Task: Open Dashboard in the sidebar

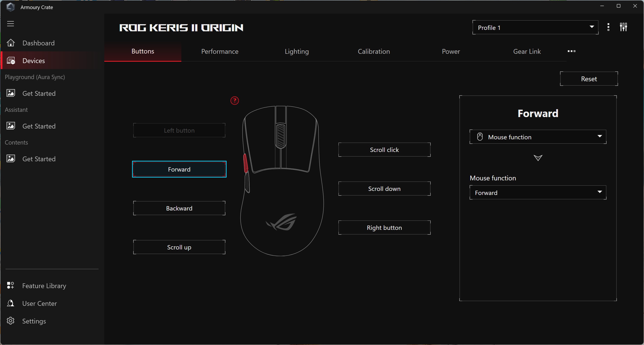Action: [x=52, y=43]
